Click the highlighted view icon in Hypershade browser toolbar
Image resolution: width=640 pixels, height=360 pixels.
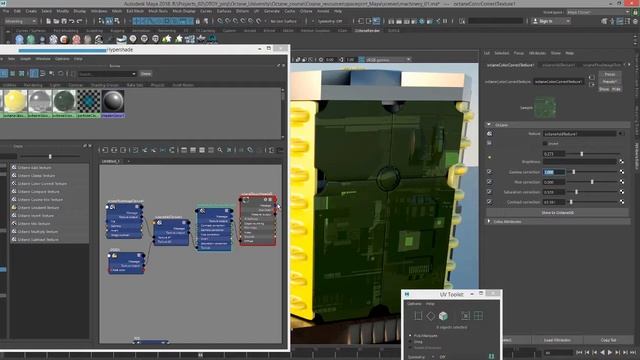pos(34,73)
